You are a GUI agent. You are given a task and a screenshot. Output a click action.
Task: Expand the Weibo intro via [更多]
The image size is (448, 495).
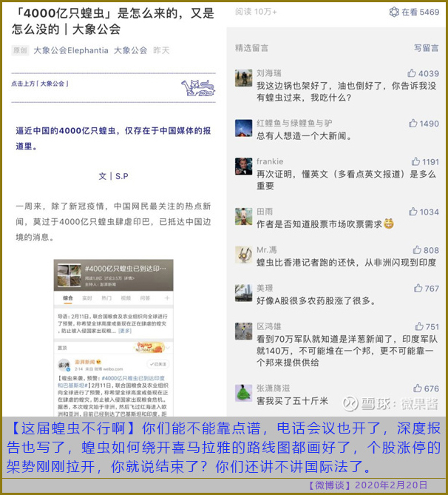coord(125,331)
